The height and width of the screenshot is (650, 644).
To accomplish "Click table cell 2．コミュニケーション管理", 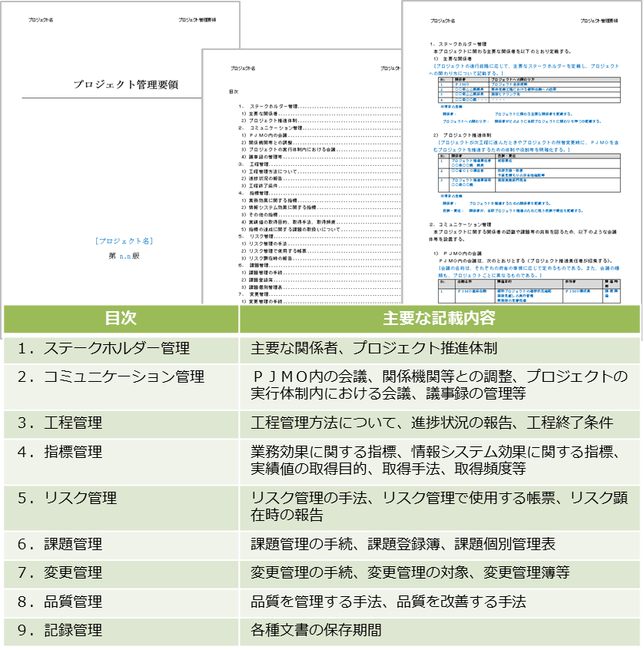I will point(121,387).
